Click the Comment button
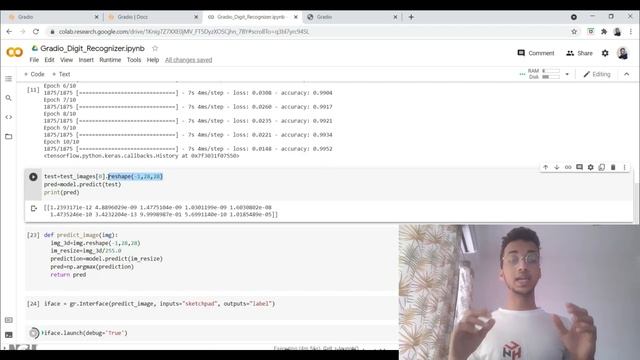 click(x=536, y=53)
